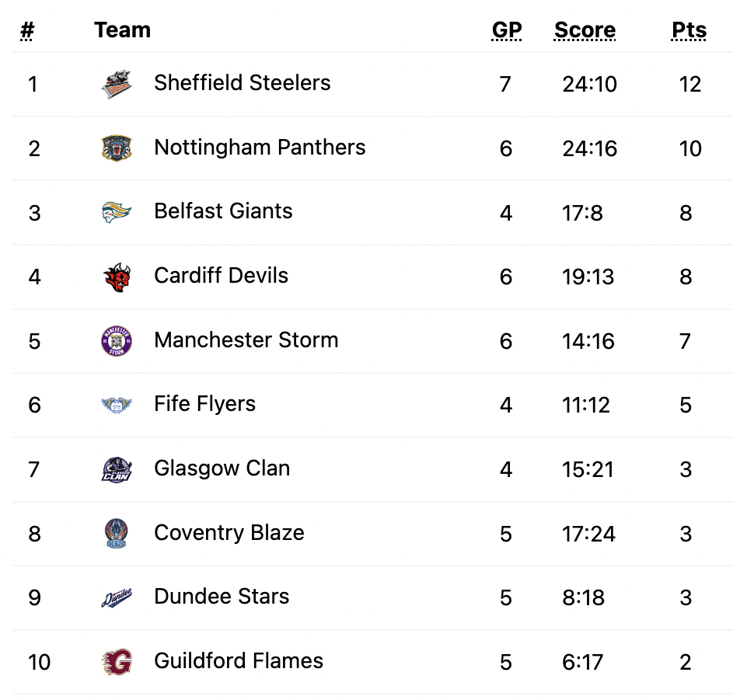Select the Cardiff Devils name text

(x=221, y=275)
